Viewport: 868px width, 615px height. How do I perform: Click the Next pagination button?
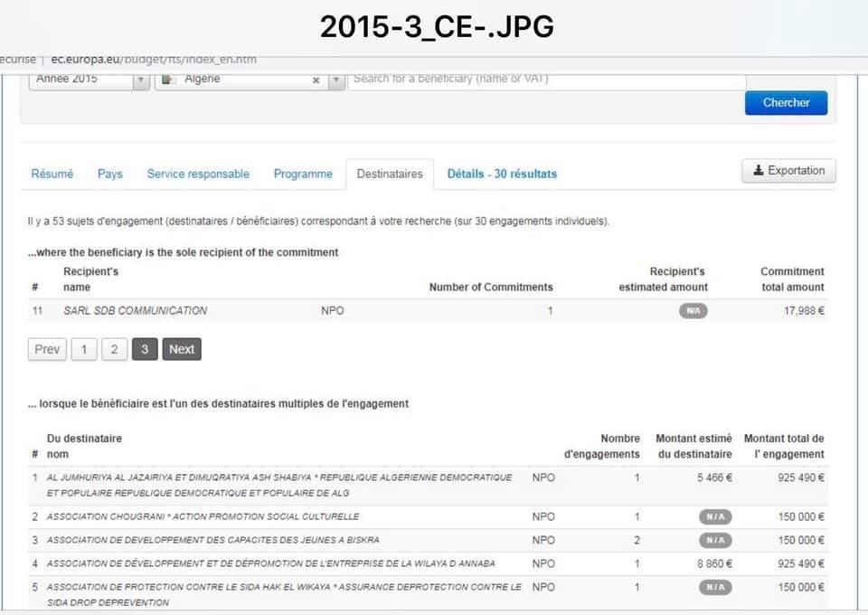point(182,349)
